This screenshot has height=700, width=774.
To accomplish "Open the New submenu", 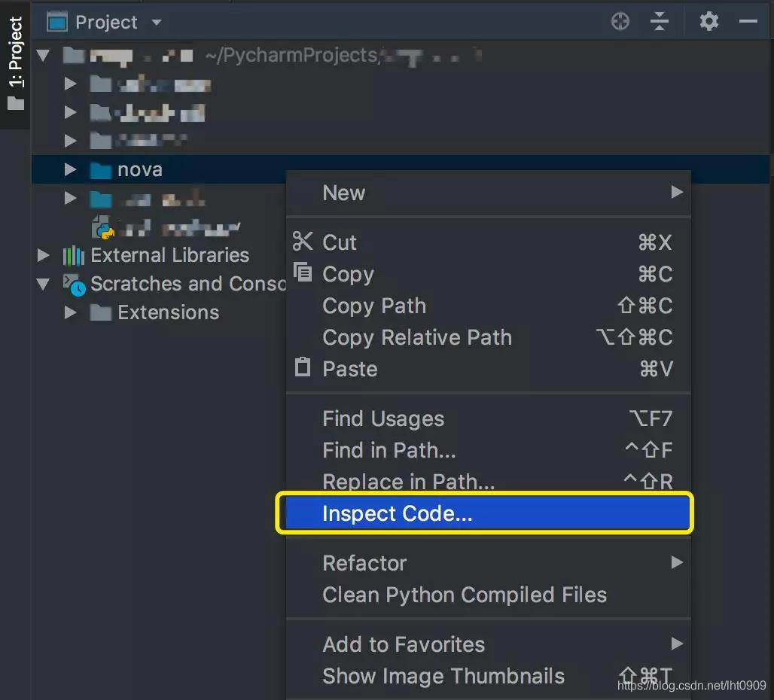I will pos(488,193).
